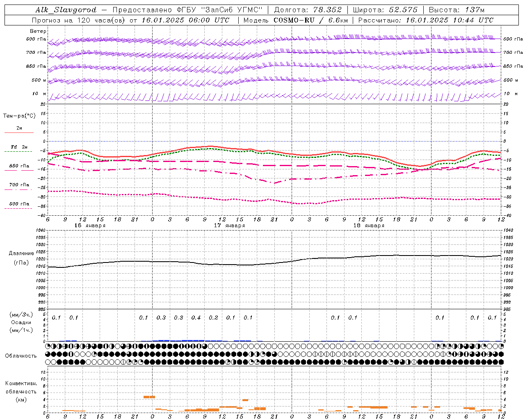Click the 'Конвективн. облачность' label
The height and width of the screenshot is (420, 525).
point(21,388)
